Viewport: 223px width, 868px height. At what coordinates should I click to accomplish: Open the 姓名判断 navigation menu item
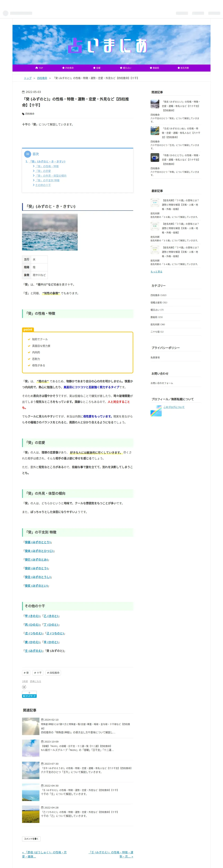(x=183, y=68)
